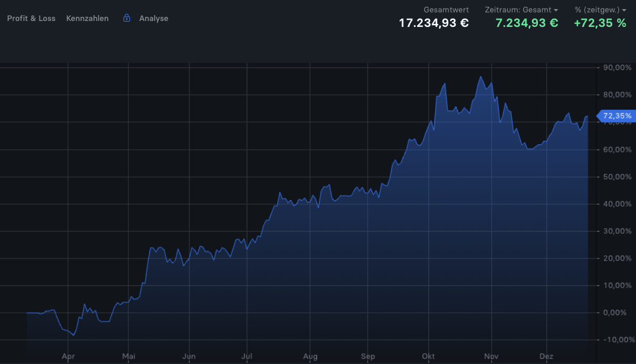
Task: Pick the Sep month label
Action: click(368, 356)
